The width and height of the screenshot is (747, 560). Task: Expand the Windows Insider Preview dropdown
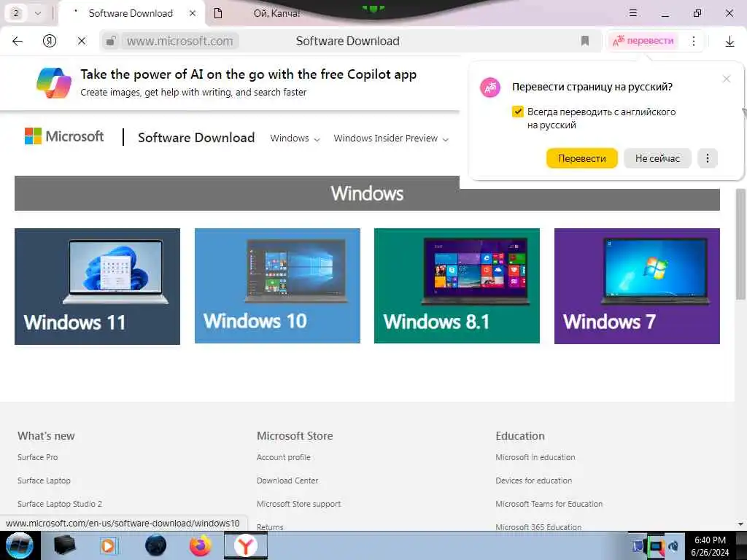point(391,138)
